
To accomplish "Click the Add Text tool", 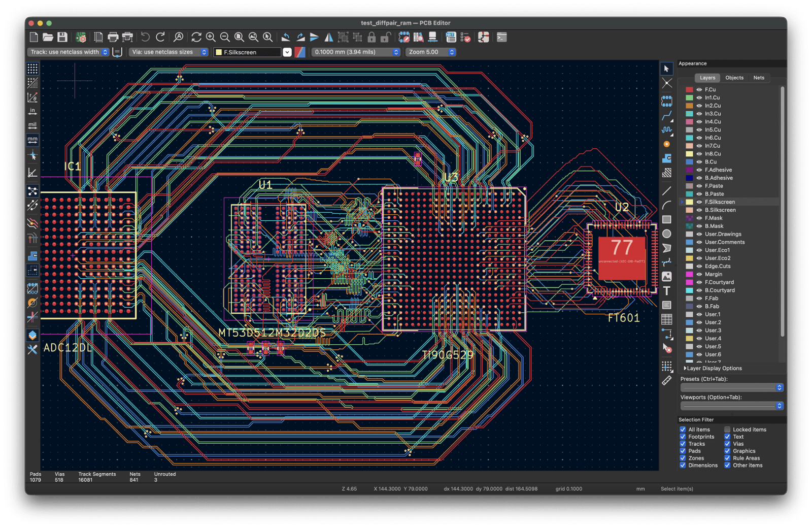I will point(667,291).
